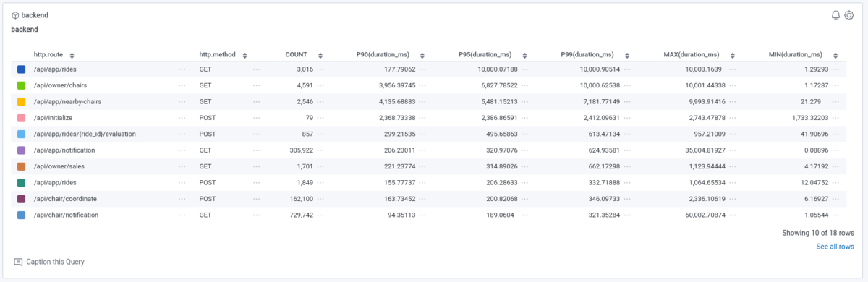Open the query settings gear icon
Image resolution: width=868 pixels, height=282 pixels.
849,15
